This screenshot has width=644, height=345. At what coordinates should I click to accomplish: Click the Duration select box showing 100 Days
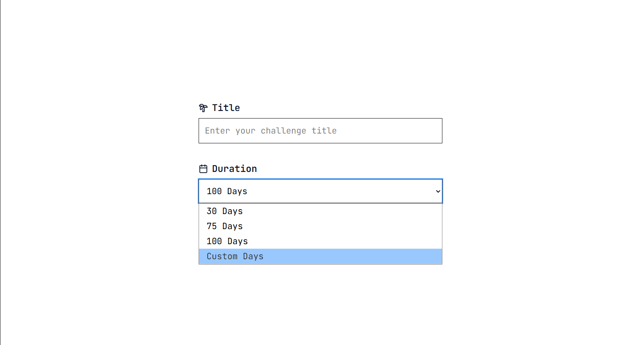click(320, 191)
